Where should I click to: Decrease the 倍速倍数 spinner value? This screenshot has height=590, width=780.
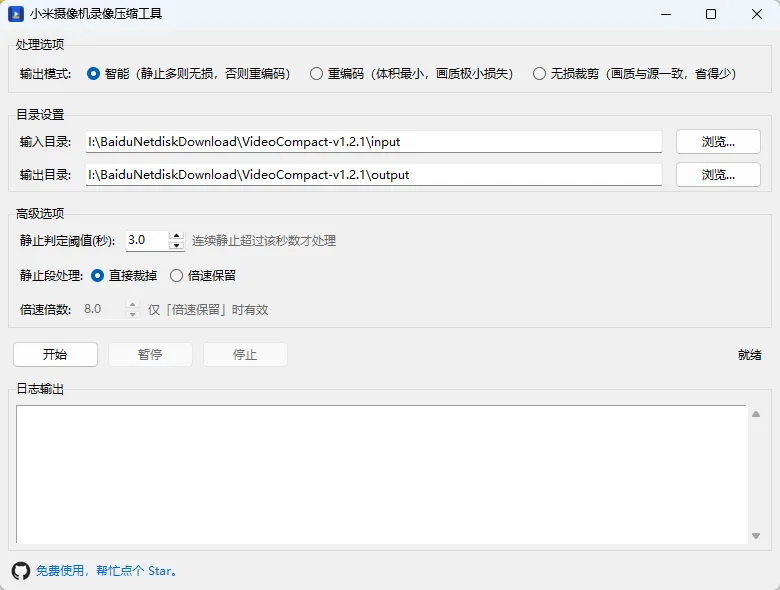(132, 314)
